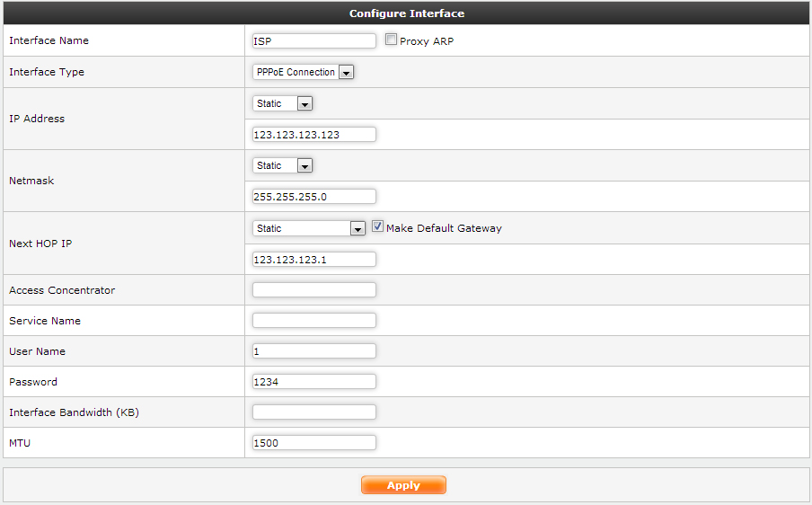Click the Proxy ARP label text
The image size is (812, 505).
pos(427,41)
